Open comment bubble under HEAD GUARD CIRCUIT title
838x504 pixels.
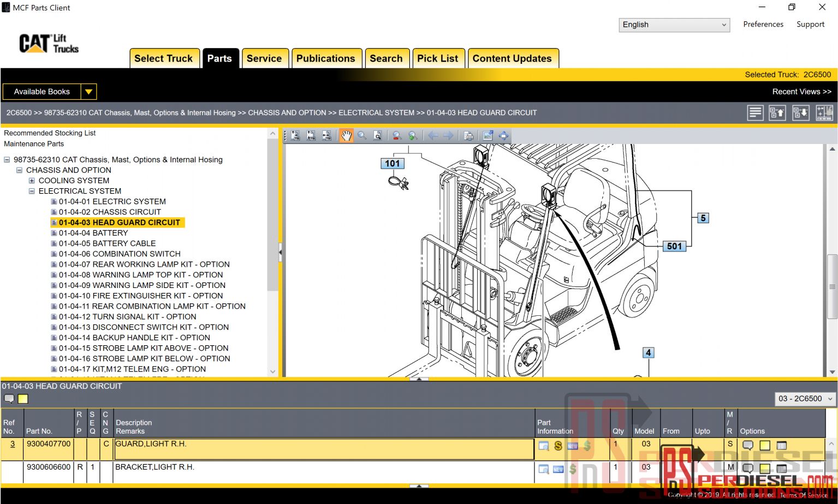pyautogui.click(x=9, y=399)
